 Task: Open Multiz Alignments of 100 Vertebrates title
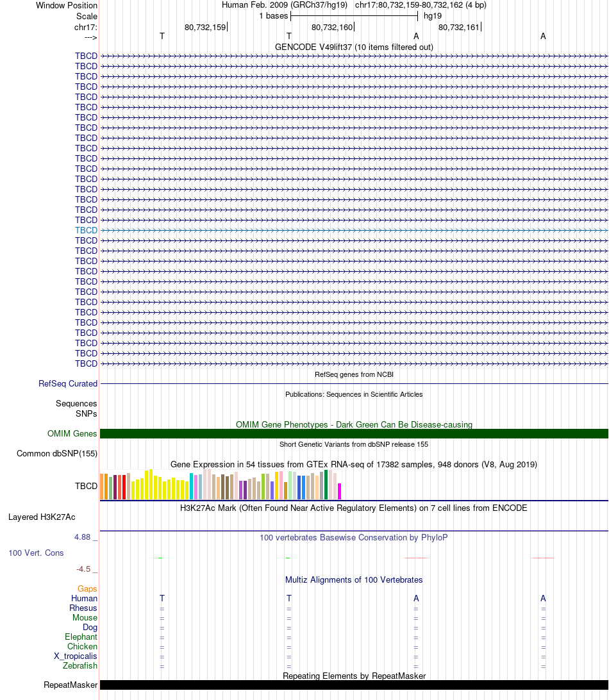[x=354, y=580]
